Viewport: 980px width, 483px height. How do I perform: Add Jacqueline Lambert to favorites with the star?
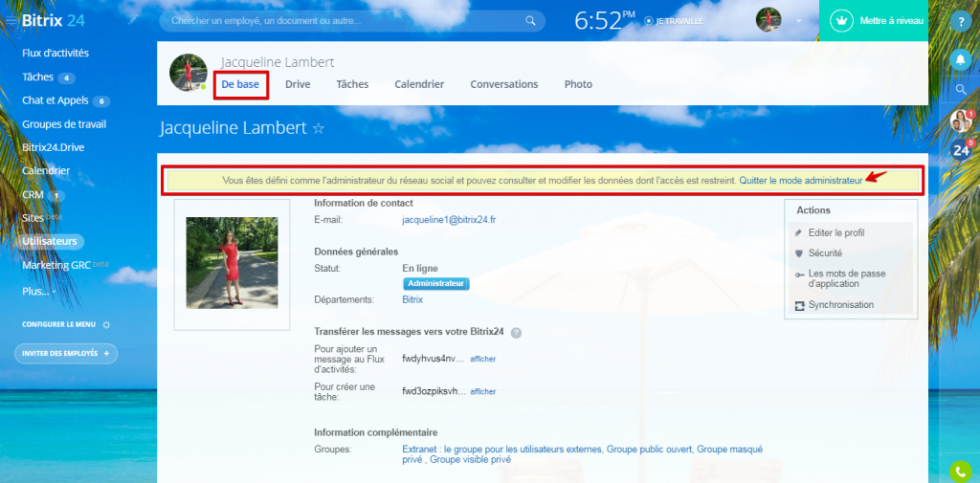click(x=318, y=129)
